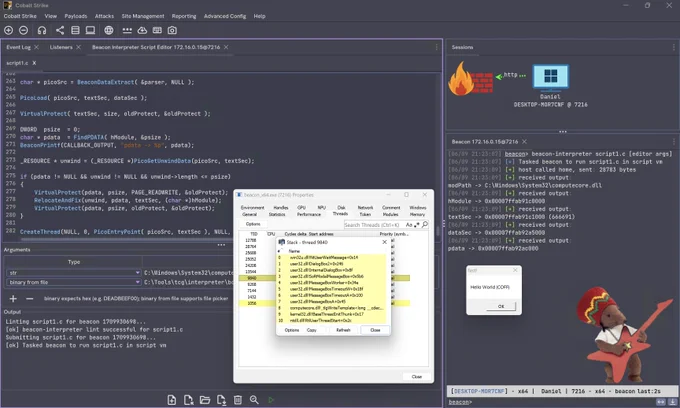Click Copy in Stack thread dialog
680x408 pixels.
click(311, 330)
